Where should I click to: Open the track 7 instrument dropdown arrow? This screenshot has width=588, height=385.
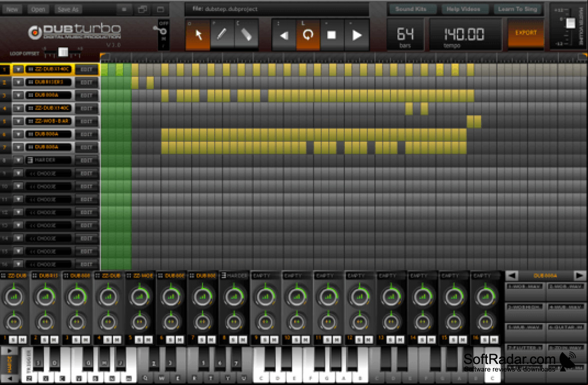coord(18,147)
